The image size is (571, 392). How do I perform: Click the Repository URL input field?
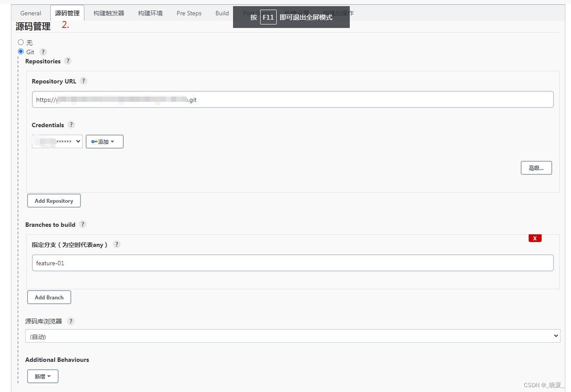(293, 100)
